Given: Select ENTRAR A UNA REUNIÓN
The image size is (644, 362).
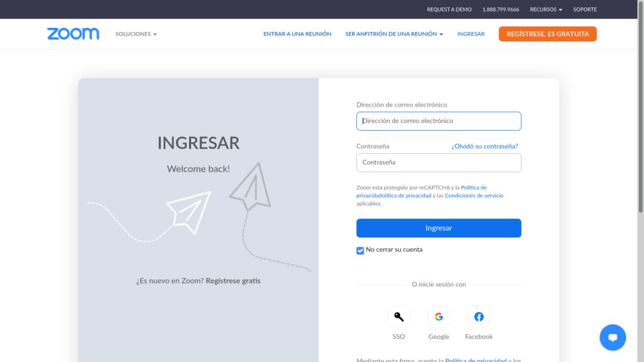Looking at the screenshot, I should [297, 34].
